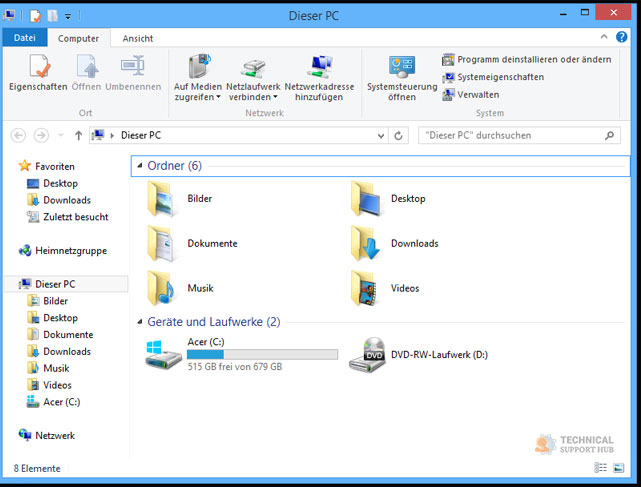Open Bilder under Dieser PC tree

point(47,301)
